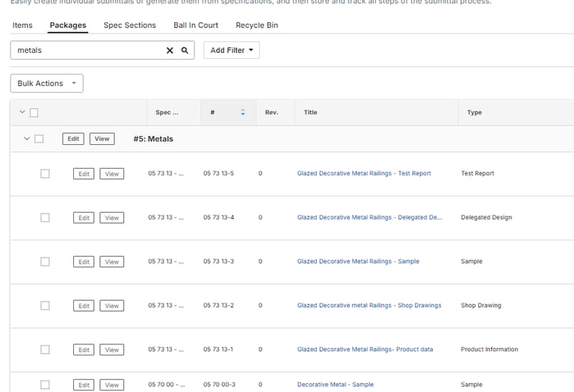Open the Spec Sections tab
Viewport: 574px width, 392px height.
pos(130,25)
